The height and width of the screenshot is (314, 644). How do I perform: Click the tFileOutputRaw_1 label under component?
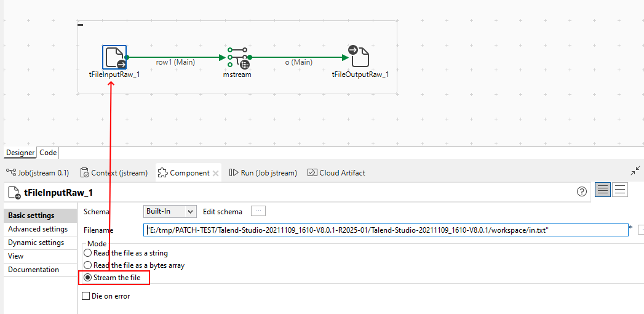click(x=360, y=74)
